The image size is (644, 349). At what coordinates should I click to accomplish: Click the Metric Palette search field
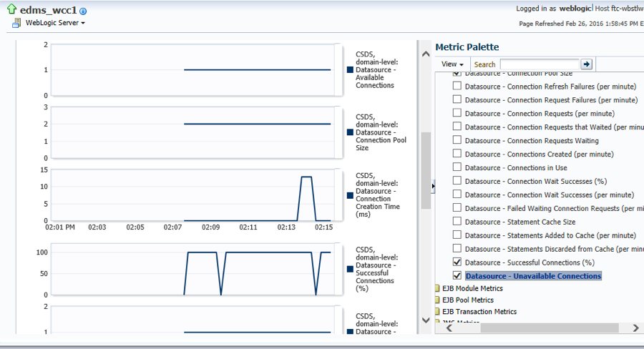point(540,64)
